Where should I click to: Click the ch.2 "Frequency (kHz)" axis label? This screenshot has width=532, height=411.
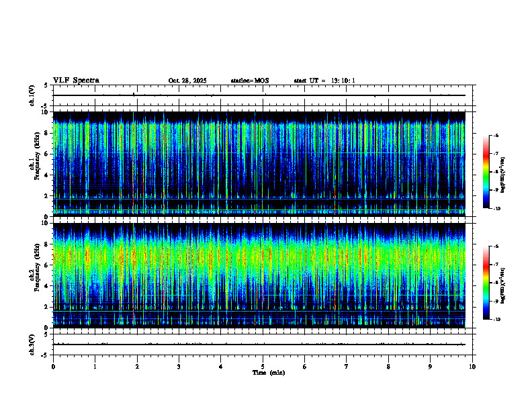point(36,267)
